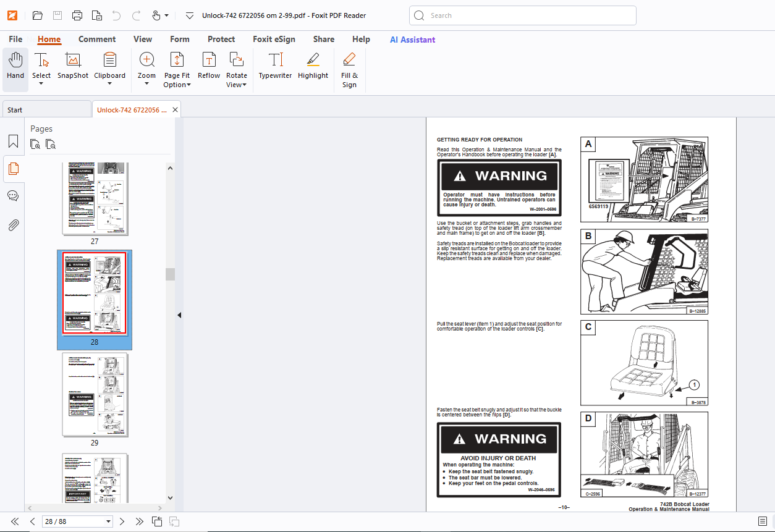The image size is (775, 532).
Task: Open the Protect ribbon tab
Action: click(221, 39)
